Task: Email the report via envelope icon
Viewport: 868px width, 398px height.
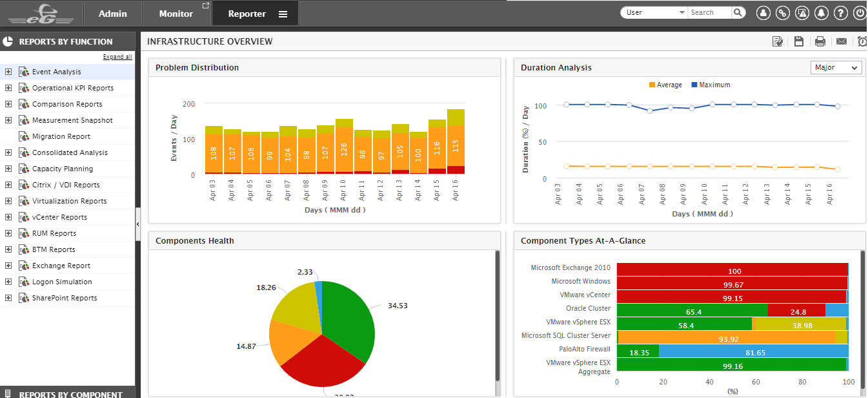Action: [x=842, y=41]
